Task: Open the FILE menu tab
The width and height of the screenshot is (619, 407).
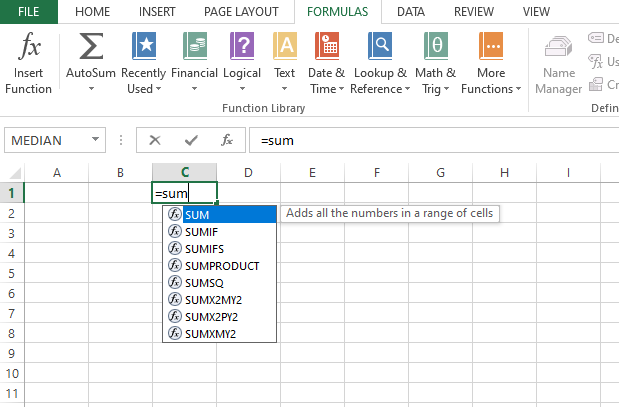Action: pos(28,12)
